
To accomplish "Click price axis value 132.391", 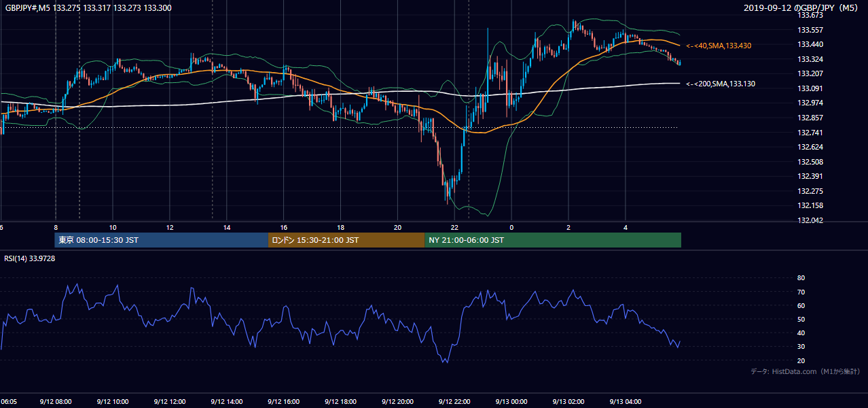I will tap(810, 176).
